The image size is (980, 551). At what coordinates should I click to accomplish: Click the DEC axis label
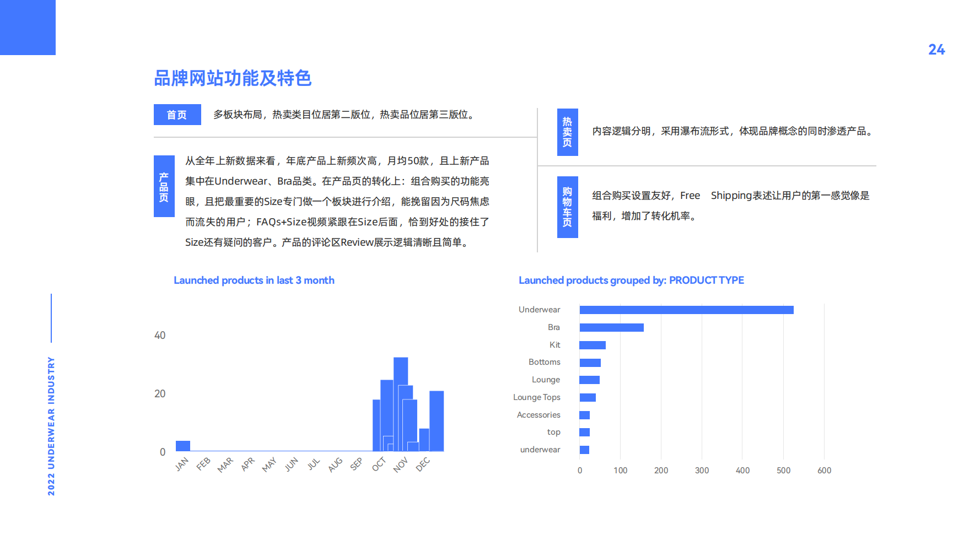click(x=423, y=464)
